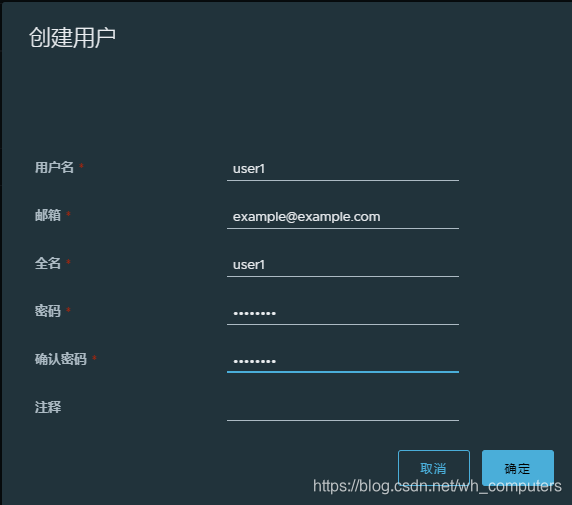572x505 pixels.
Task: Click the 确认密码 label
Action: 61,359
